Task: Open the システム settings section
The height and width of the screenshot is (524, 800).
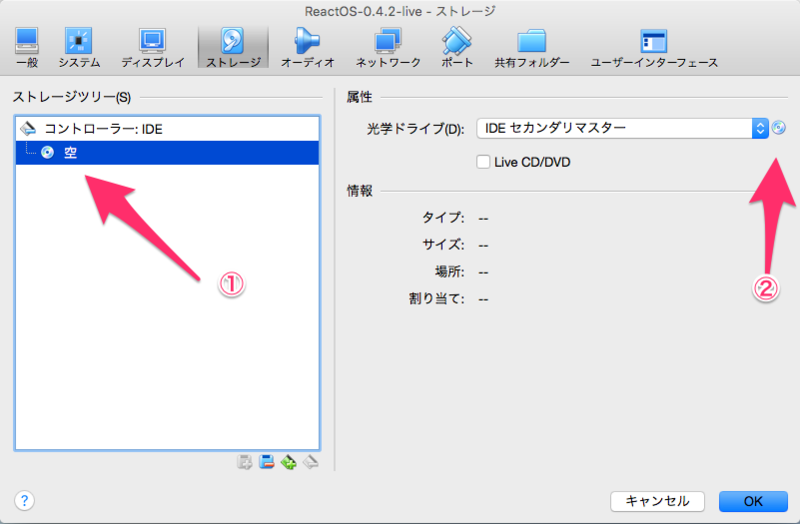Action: click(79, 47)
